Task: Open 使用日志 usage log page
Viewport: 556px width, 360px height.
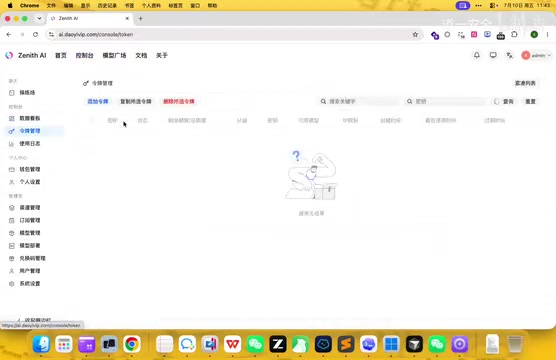Action: [29, 144]
